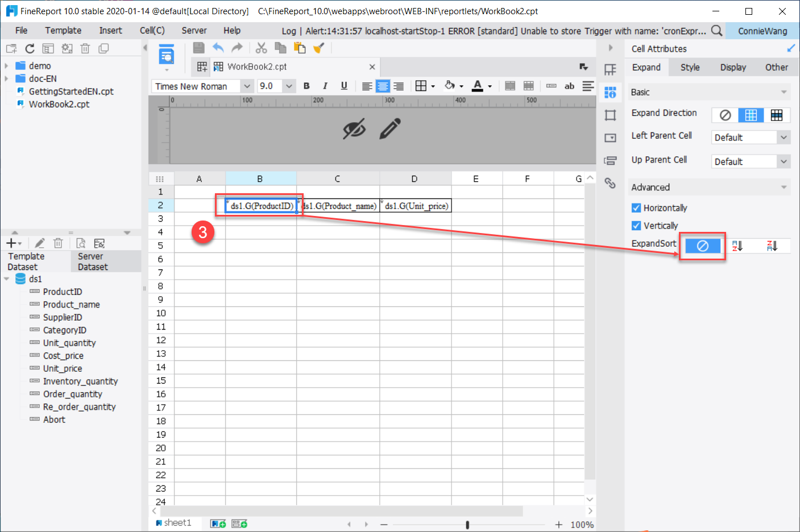Viewport: 800px width, 532px height.
Task: Toggle Italic formatting
Action: click(325, 86)
